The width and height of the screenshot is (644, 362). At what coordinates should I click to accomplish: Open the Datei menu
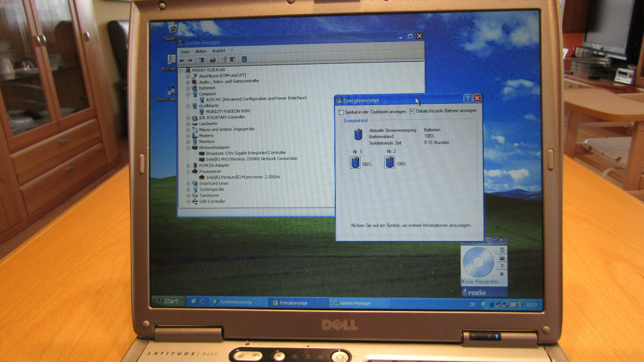pyautogui.click(x=185, y=52)
